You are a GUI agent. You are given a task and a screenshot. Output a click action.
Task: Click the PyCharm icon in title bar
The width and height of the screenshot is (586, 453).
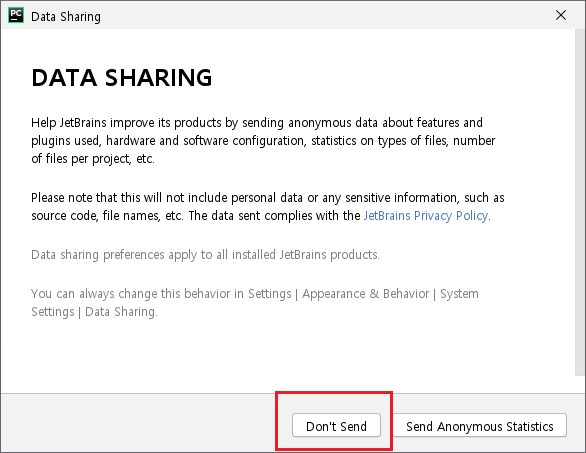click(x=16, y=15)
